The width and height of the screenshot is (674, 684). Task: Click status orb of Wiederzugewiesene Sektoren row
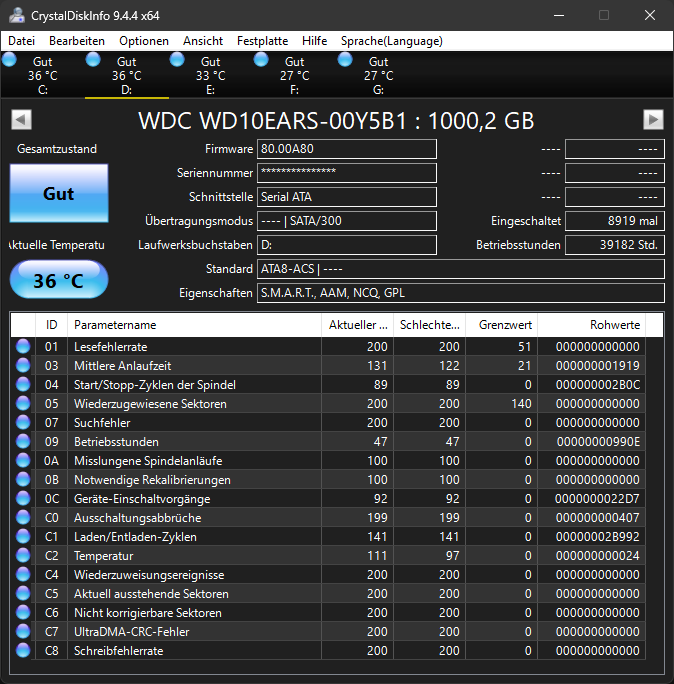(x=23, y=404)
